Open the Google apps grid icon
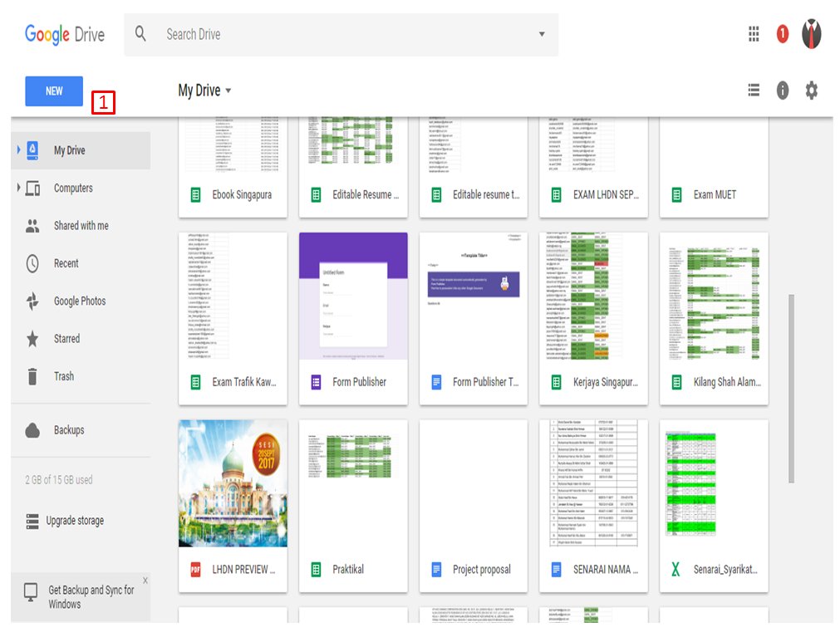The height and width of the screenshot is (637, 840). coord(754,34)
